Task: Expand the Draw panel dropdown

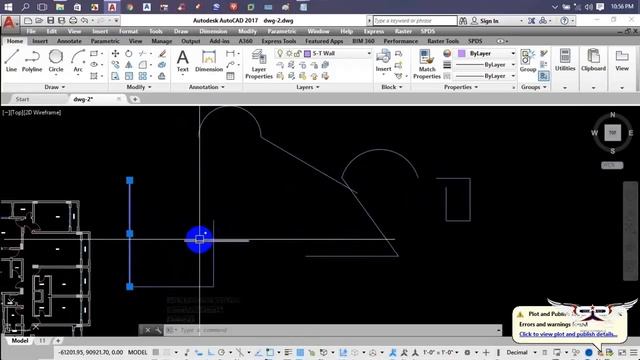Action: pyautogui.click(x=55, y=87)
